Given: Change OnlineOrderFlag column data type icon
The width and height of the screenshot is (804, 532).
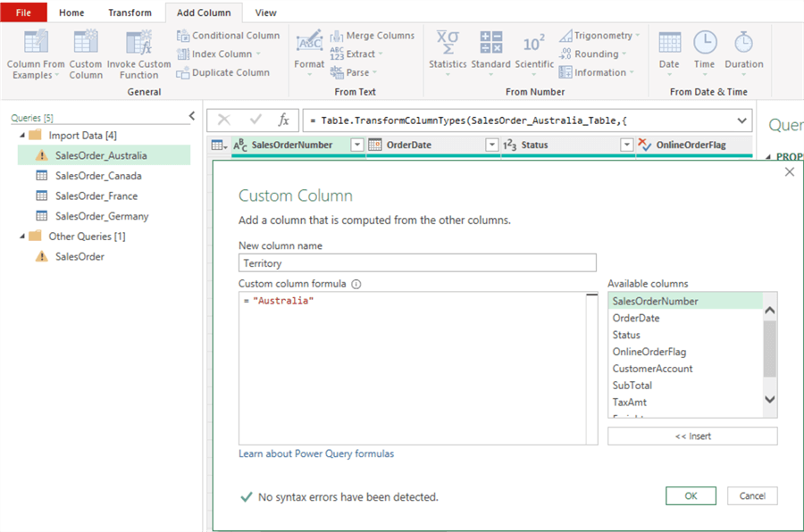Looking at the screenshot, I should click(644, 145).
